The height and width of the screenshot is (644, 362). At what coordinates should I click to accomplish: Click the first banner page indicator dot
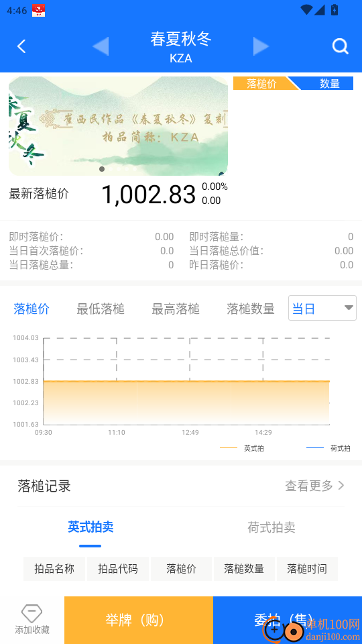click(102, 169)
